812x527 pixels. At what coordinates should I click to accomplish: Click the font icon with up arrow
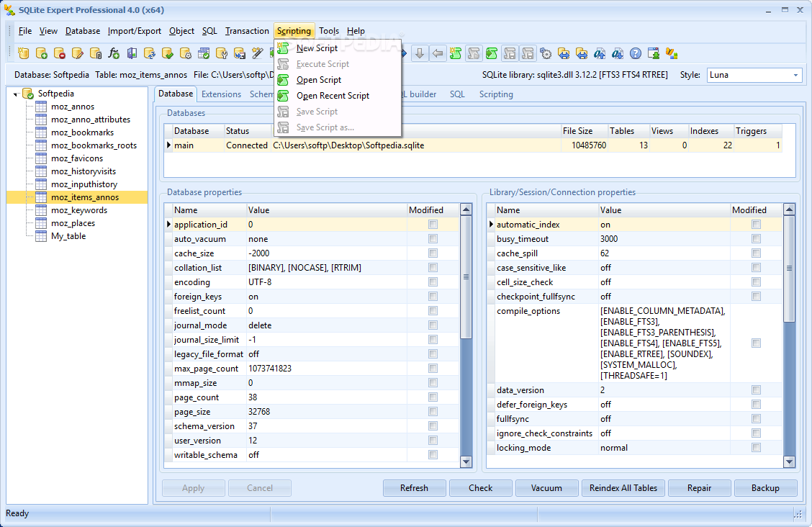coord(600,53)
